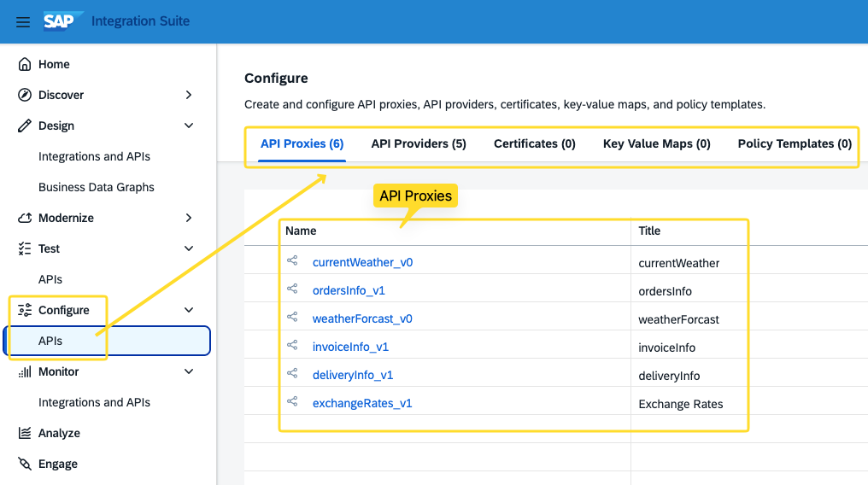Open the ordersInfo_v1 API proxy
Screen dimensions: 868x485
[x=349, y=291]
